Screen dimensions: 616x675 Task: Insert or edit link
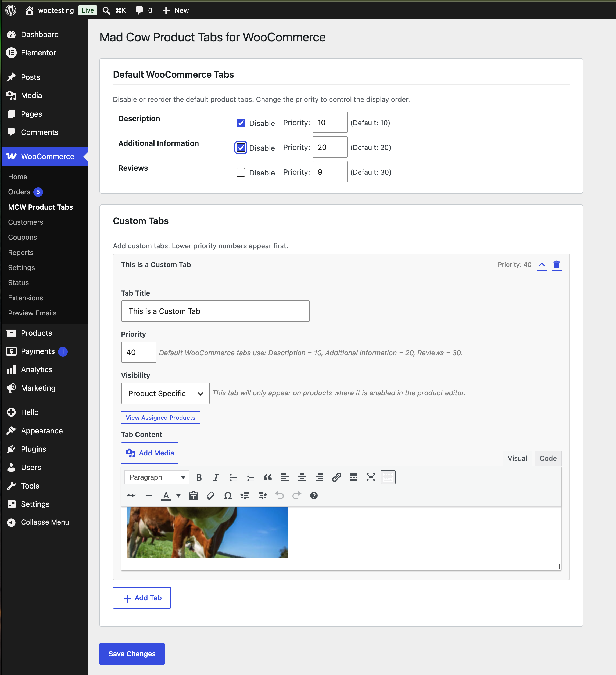[x=336, y=477]
